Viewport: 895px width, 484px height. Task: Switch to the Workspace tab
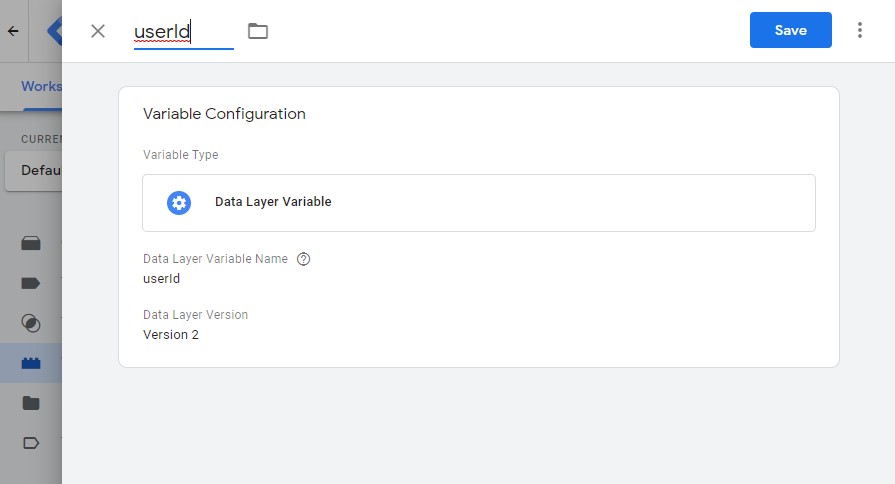42,86
